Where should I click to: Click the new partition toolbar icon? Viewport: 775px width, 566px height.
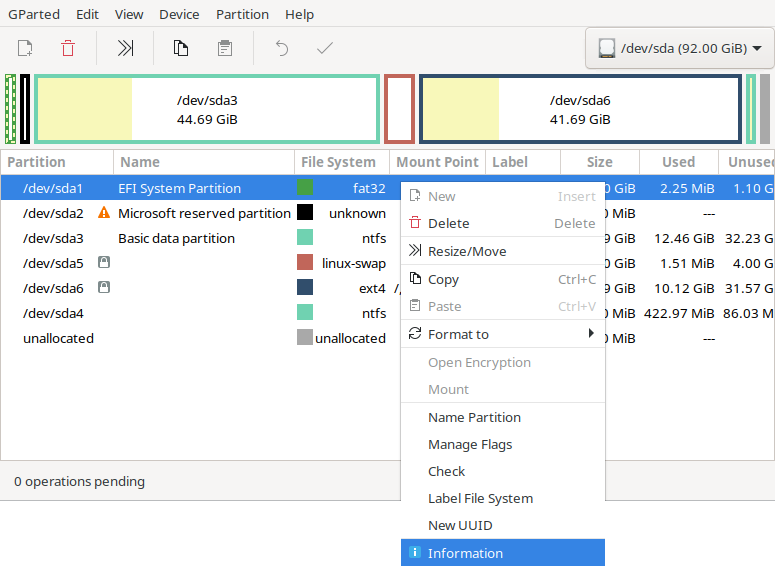(25, 48)
